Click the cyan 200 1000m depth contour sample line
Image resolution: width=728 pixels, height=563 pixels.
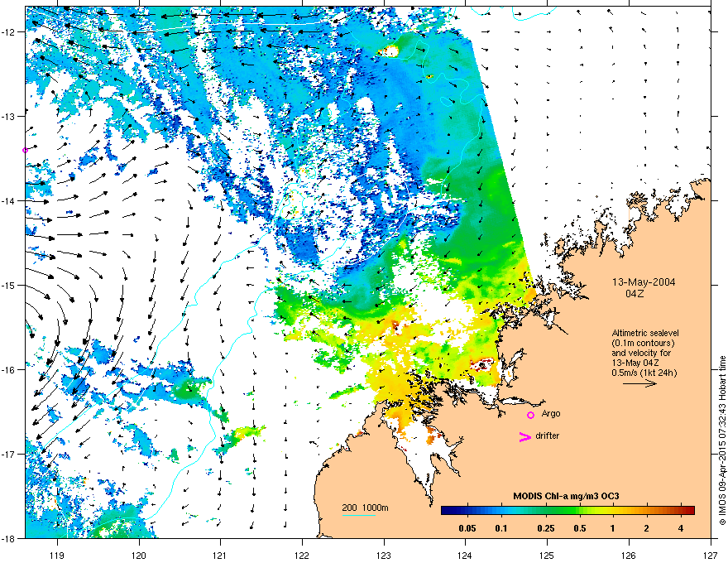[x=359, y=515]
